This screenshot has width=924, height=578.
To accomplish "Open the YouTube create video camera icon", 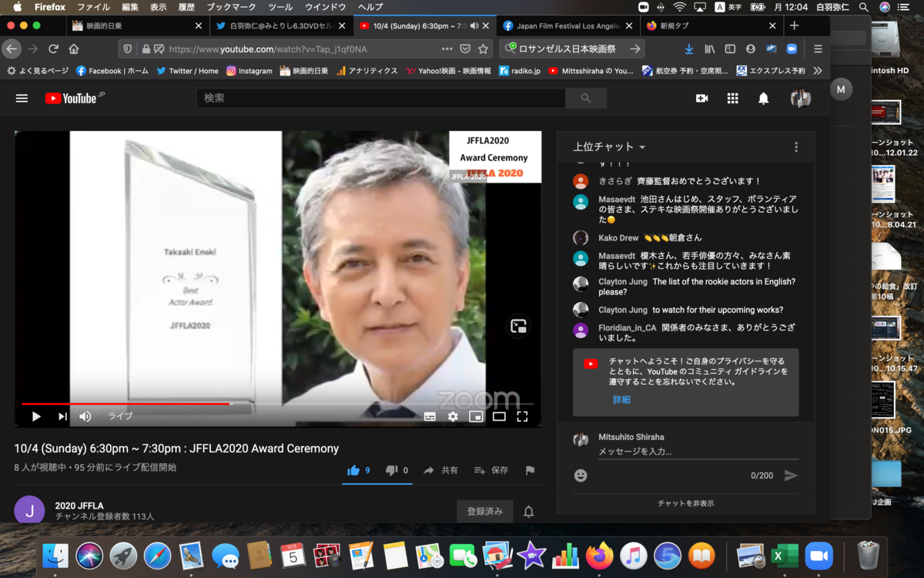I will pyautogui.click(x=701, y=99).
